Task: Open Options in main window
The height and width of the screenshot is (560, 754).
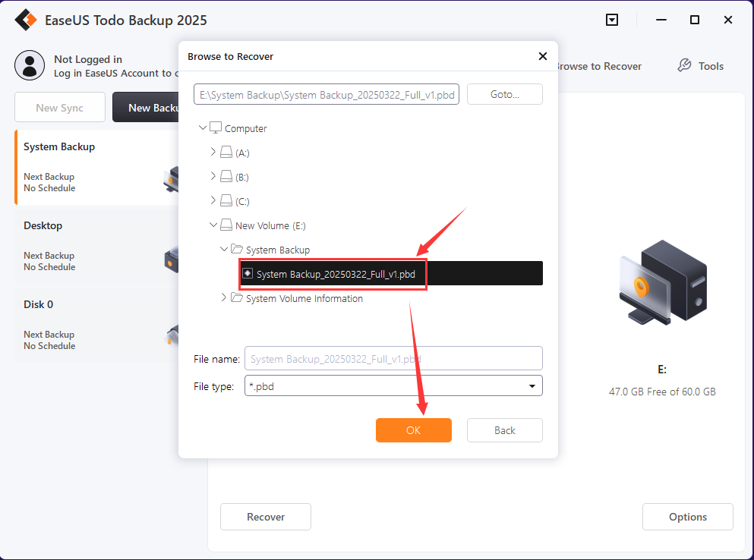Action: 688,517
